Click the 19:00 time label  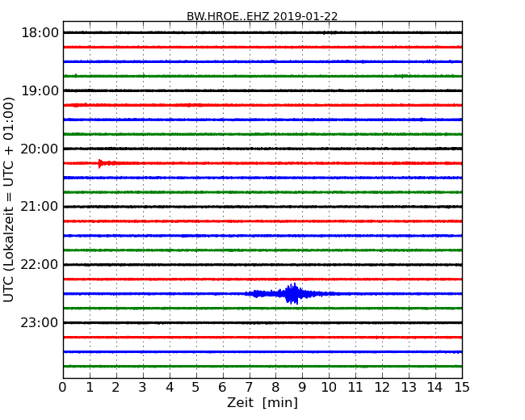(40, 90)
